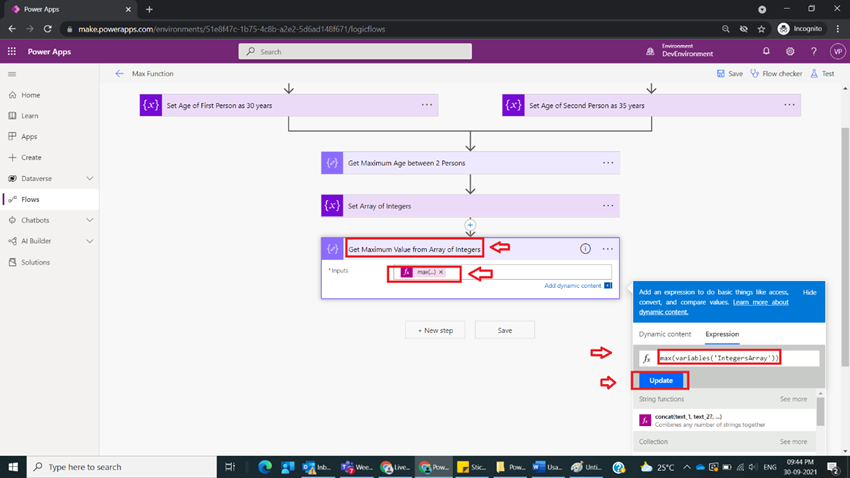This screenshot has height=478, width=850.
Task: Expand the Chatbots navigation section
Action: click(89, 220)
